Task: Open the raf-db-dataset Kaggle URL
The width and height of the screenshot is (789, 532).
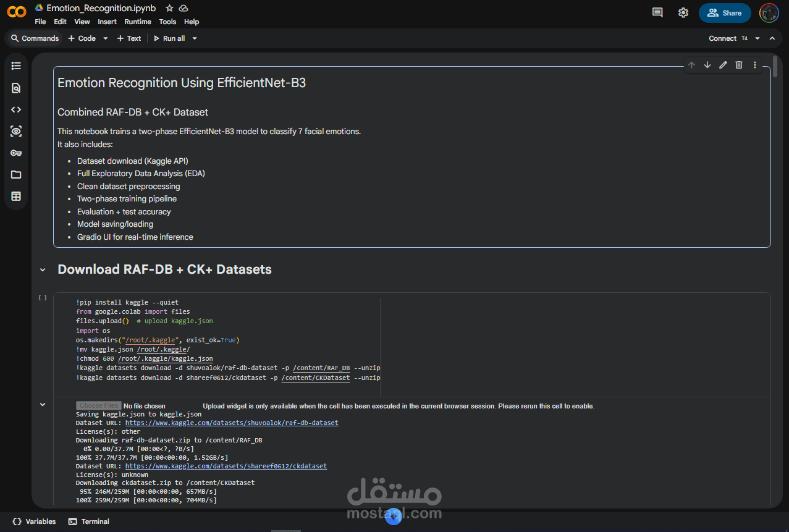Action: coord(232,423)
